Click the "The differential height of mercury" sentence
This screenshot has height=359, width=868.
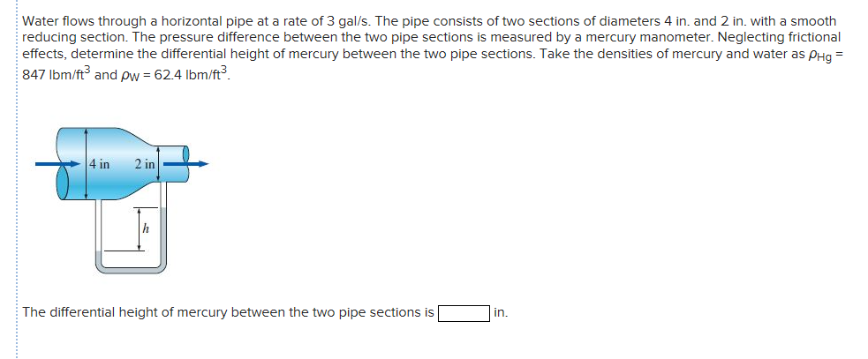pos(228,312)
